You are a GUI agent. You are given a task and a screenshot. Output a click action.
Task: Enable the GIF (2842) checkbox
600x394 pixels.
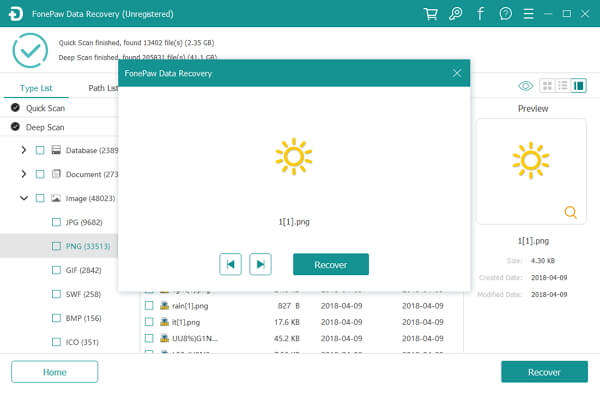coord(56,270)
